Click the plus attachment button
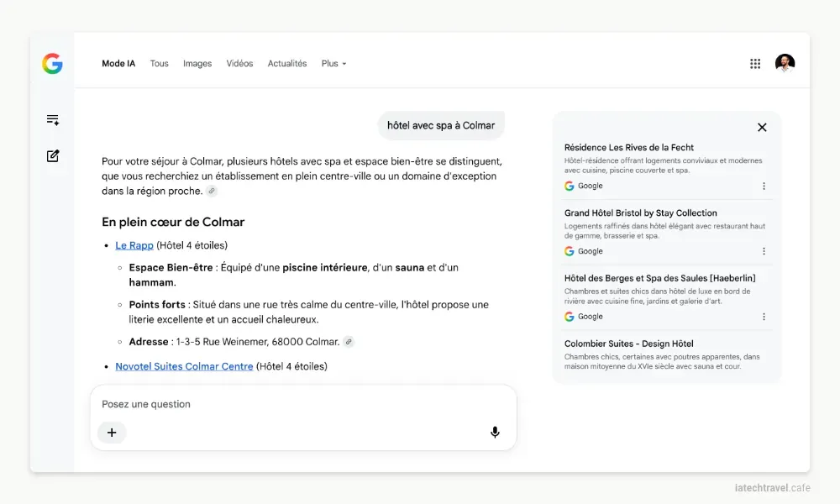Screen dimensions: 840x504 pyautogui.click(x=112, y=433)
